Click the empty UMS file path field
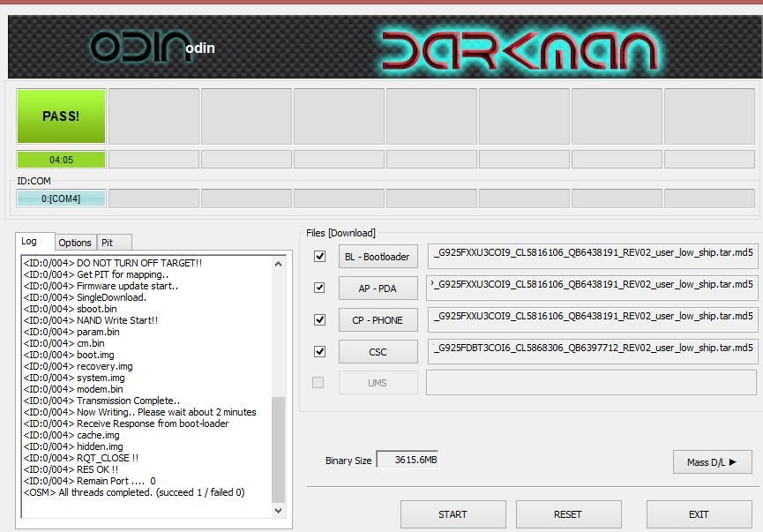The height and width of the screenshot is (532, 763). point(592,383)
